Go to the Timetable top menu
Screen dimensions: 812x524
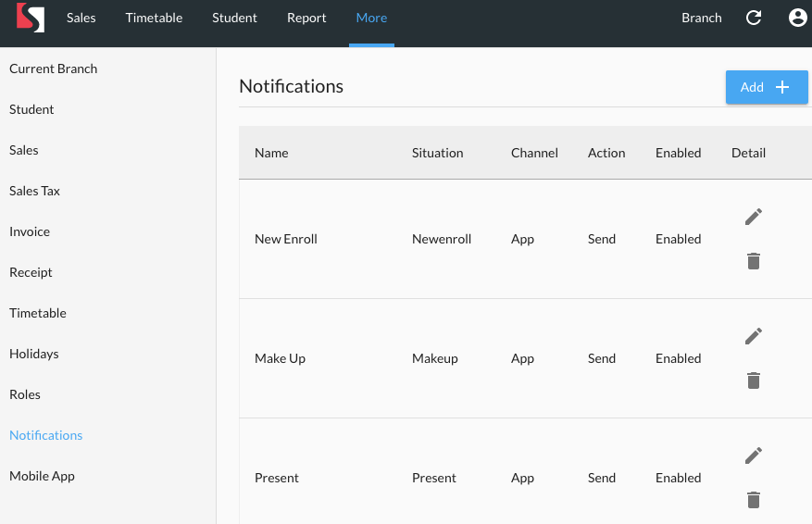pos(154,18)
